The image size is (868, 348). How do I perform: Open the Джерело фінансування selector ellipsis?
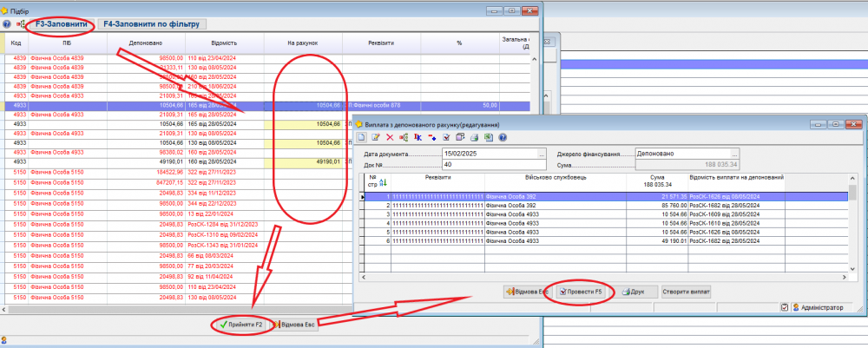(734, 154)
